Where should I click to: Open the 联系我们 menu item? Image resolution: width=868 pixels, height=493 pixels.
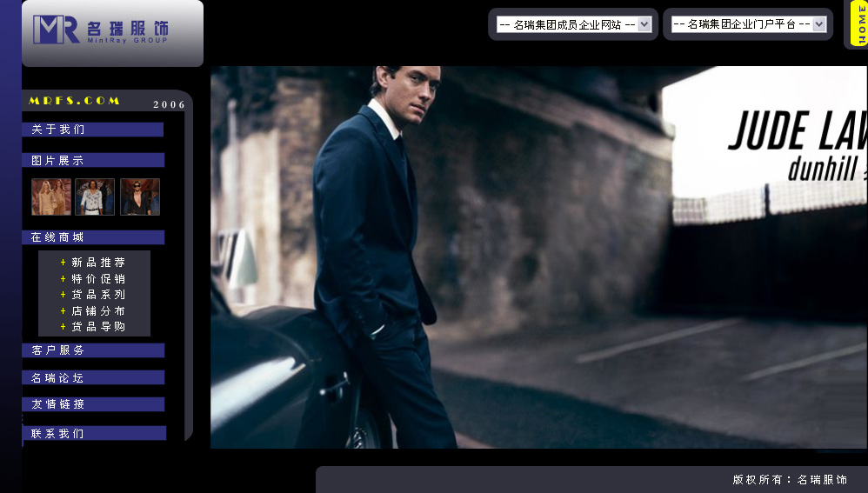tap(94, 433)
